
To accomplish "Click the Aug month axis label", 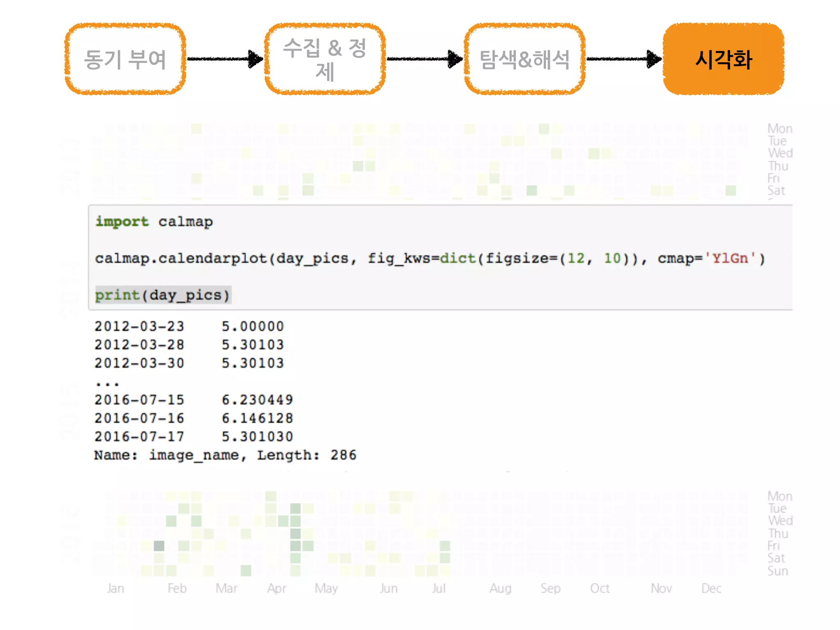I will (500, 588).
